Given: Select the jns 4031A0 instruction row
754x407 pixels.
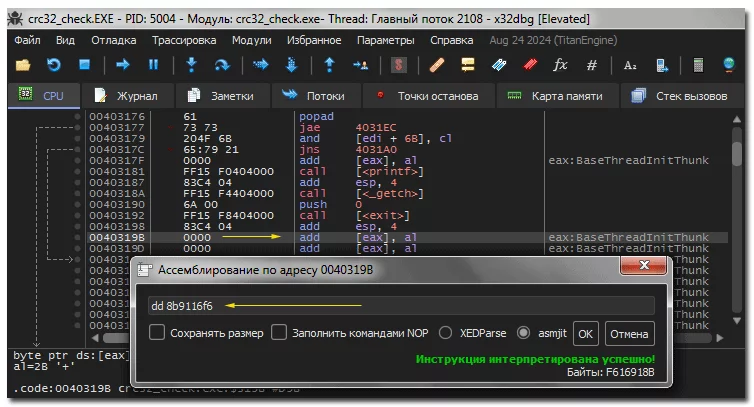Looking at the screenshot, I should click(x=407, y=150).
